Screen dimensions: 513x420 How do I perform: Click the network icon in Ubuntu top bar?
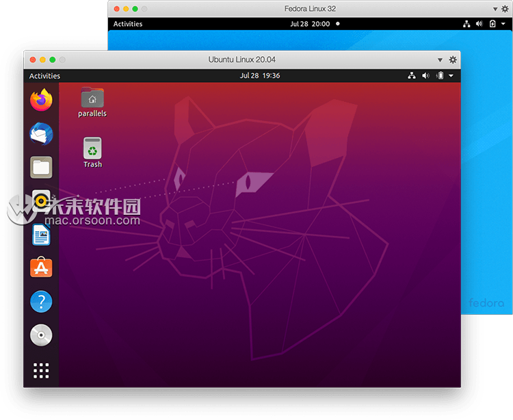412,76
